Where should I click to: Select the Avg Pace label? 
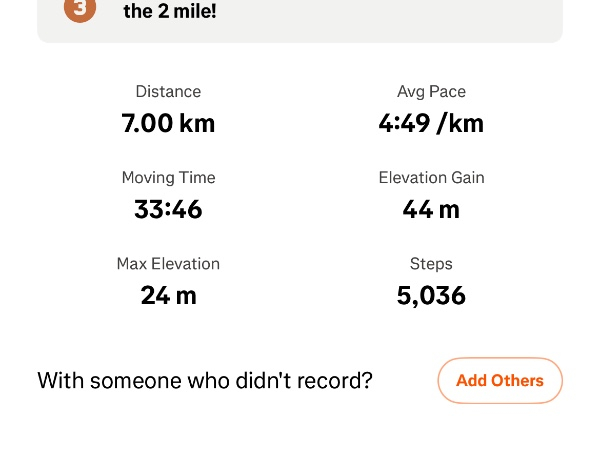[x=431, y=92]
